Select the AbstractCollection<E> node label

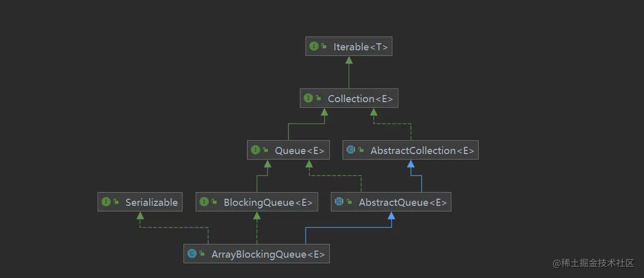(422, 150)
